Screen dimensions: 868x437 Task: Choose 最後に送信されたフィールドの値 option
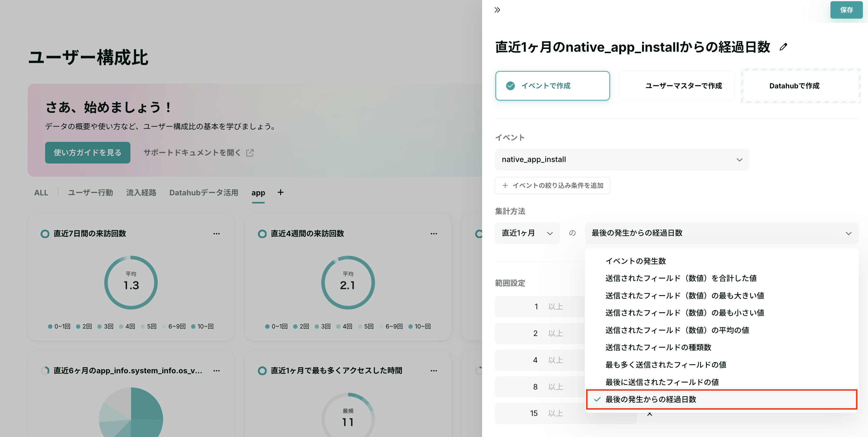click(x=721, y=382)
